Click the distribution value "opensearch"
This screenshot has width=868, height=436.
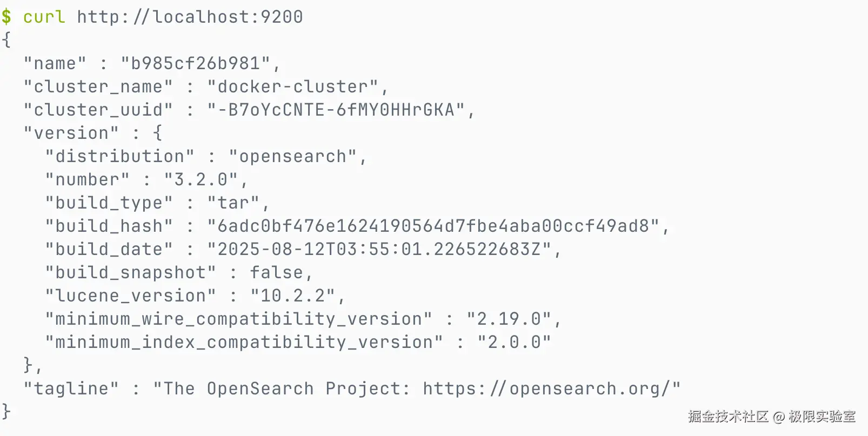click(x=292, y=156)
